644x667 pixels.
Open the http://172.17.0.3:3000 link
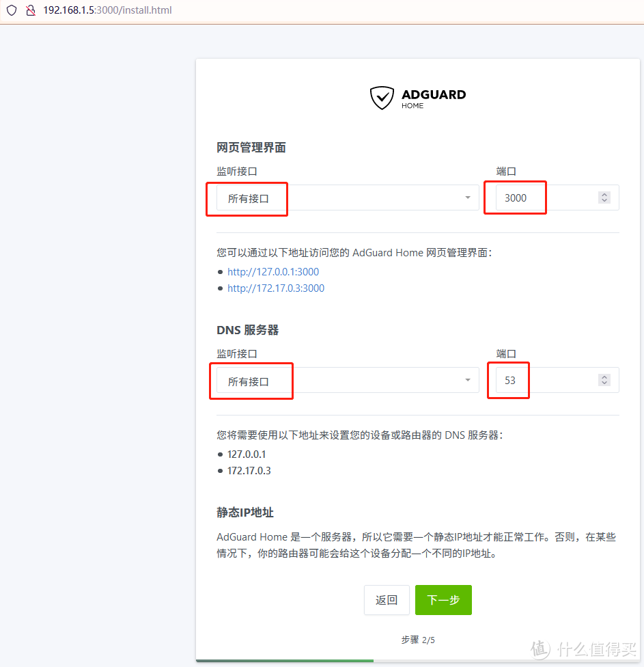pos(276,288)
